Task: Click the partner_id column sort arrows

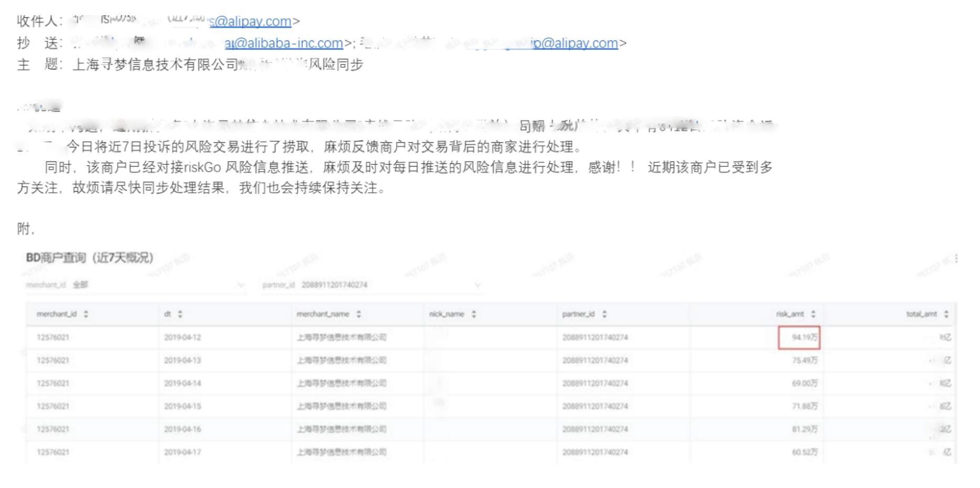Action: click(x=604, y=314)
